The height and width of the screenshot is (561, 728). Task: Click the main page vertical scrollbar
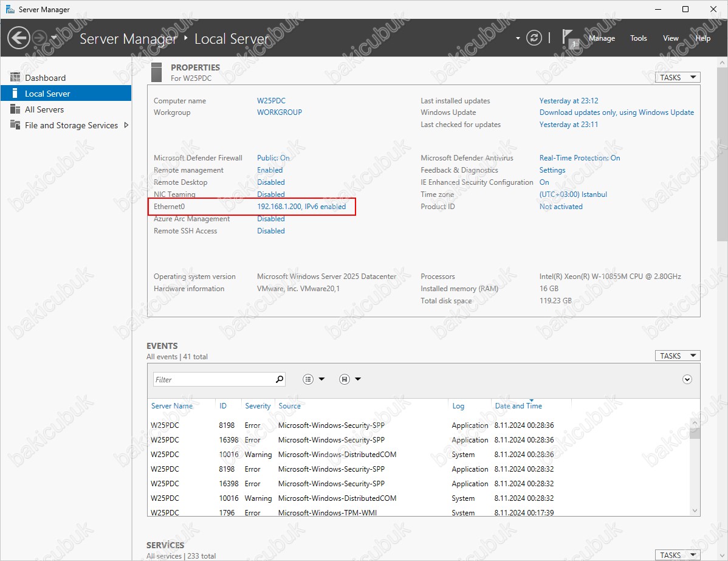tap(722, 154)
